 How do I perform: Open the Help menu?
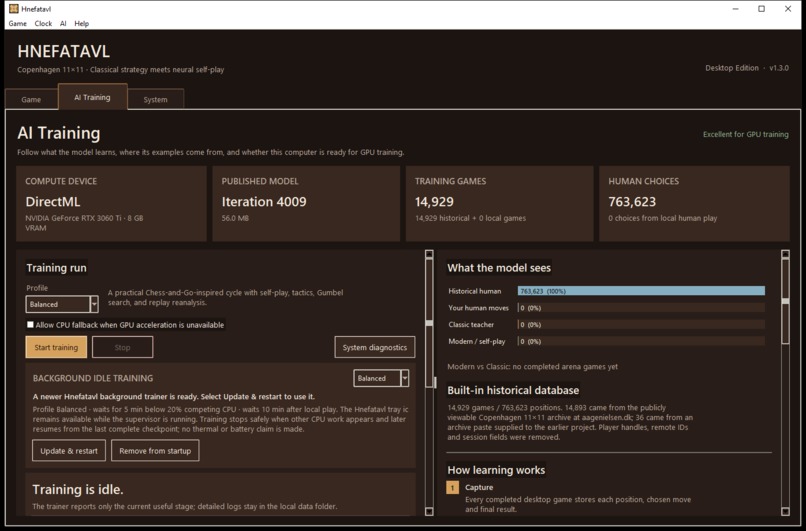[82, 23]
